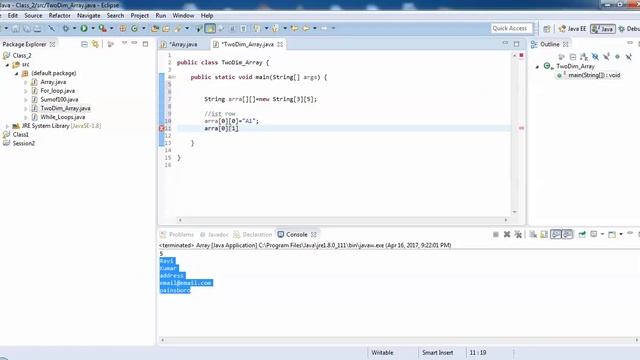Open the Source menu

(x=33, y=16)
